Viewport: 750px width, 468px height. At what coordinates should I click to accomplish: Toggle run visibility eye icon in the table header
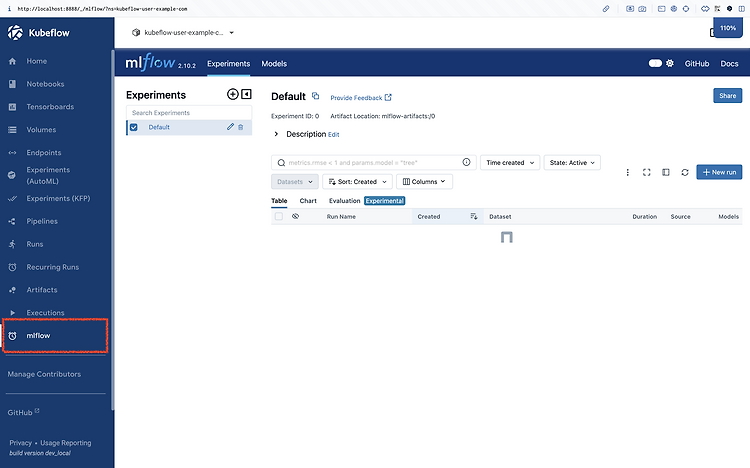[296, 216]
